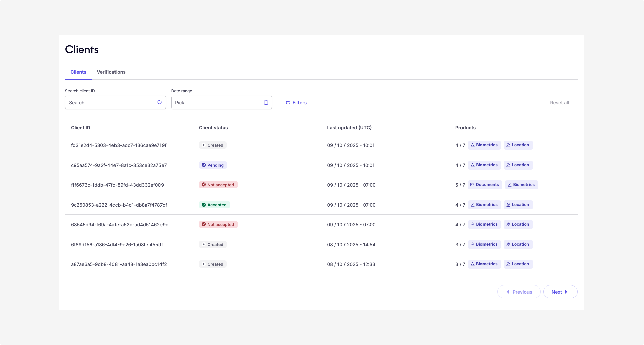Viewport: 644px width, 345px height.
Task: Open client a87ae6a5-9db8-4081-aa48-1a3ea0bc14f2
Action: point(119,264)
